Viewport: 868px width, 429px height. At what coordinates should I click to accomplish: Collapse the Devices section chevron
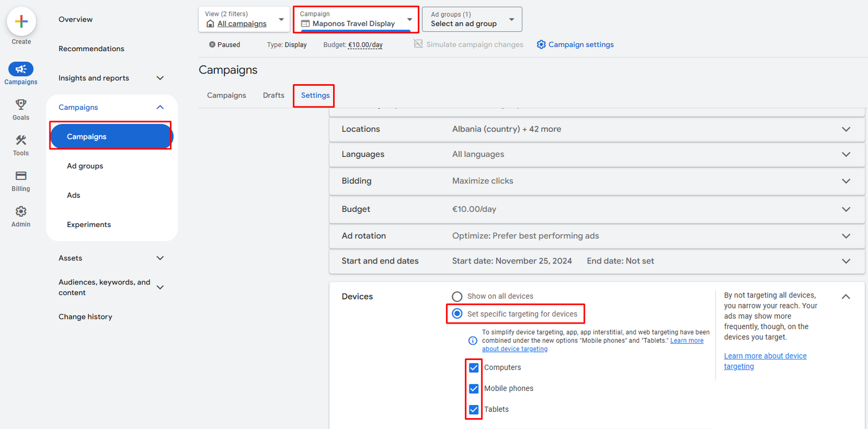tap(846, 296)
